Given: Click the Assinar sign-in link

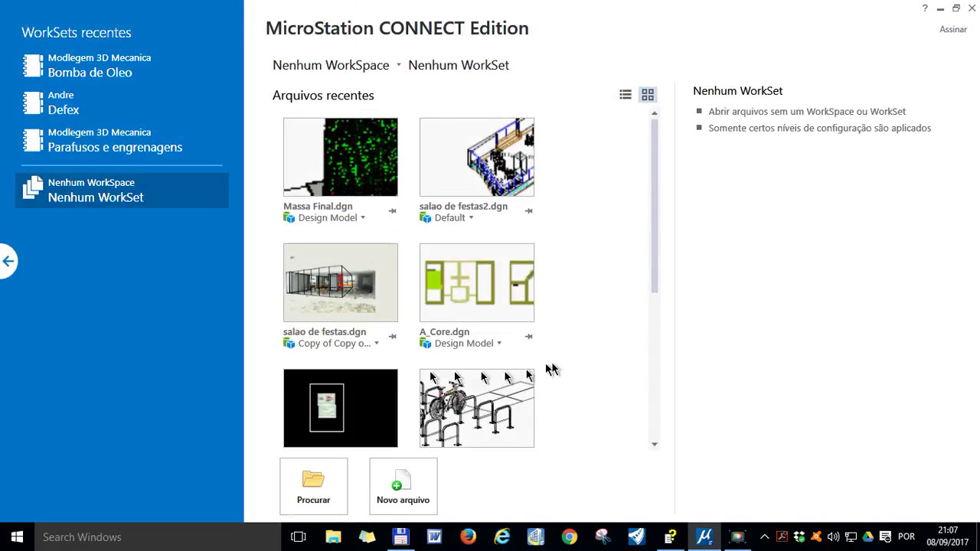Looking at the screenshot, I should [x=953, y=29].
